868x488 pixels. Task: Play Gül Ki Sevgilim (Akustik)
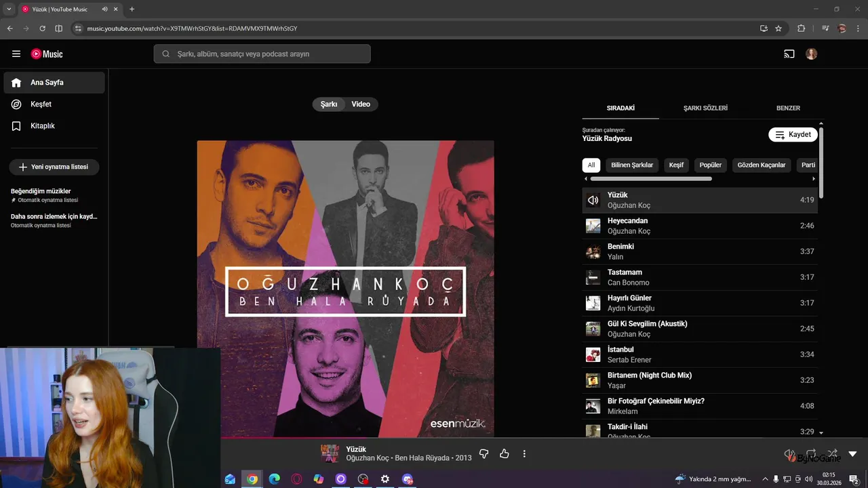700,329
